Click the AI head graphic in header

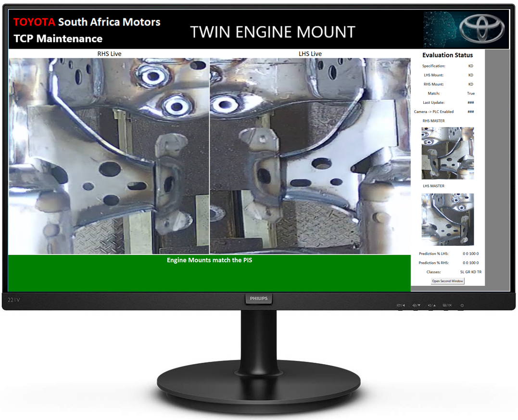[x=441, y=30]
